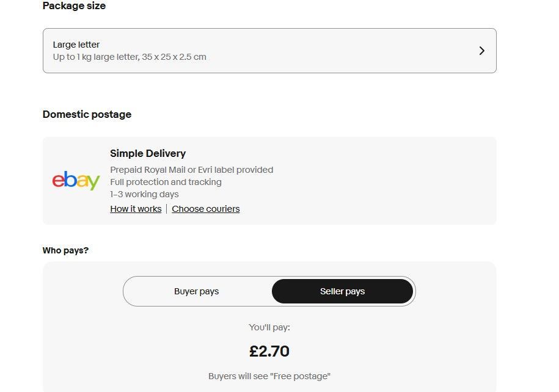Click the right chevron in Package size box

(x=481, y=51)
